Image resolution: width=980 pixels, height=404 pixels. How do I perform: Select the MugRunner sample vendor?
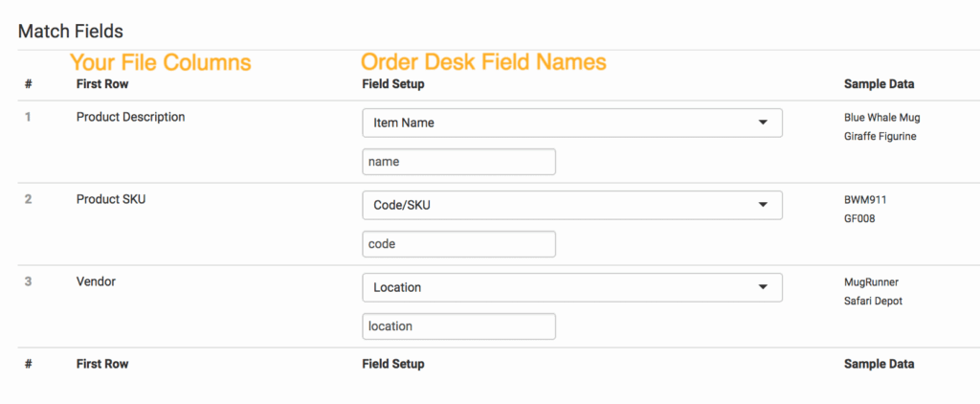871,282
